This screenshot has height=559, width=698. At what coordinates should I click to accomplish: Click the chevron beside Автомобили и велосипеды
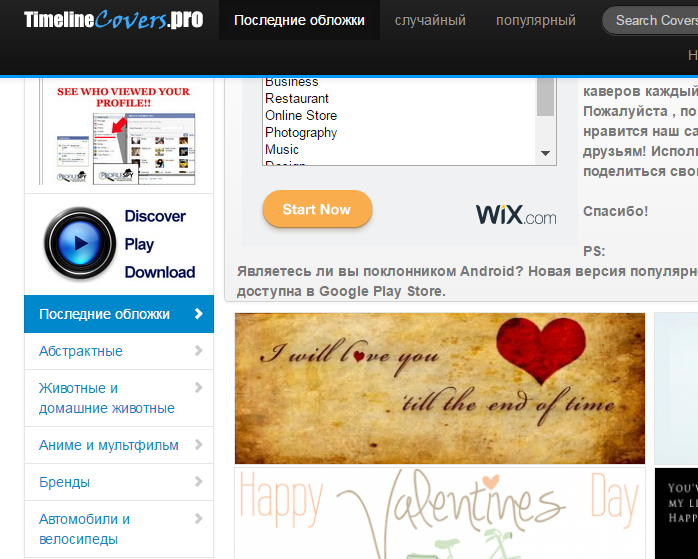click(x=199, y=518)
